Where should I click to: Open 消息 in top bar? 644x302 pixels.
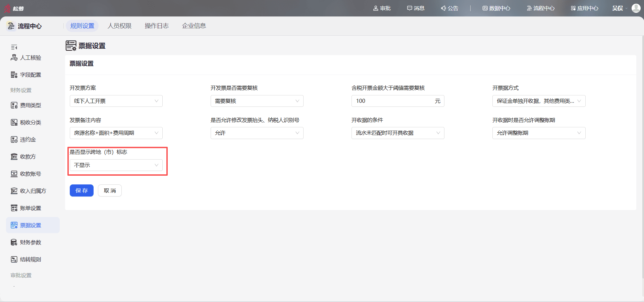[416, 8]
